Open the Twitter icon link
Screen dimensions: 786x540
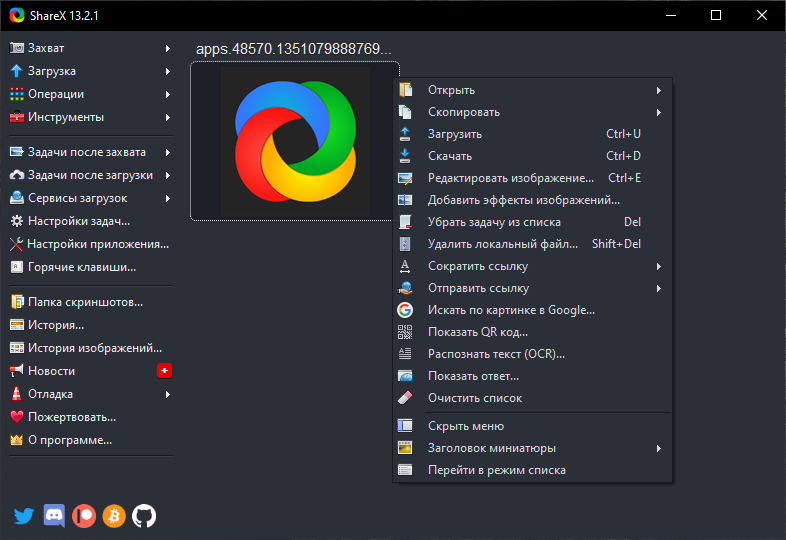24,516
